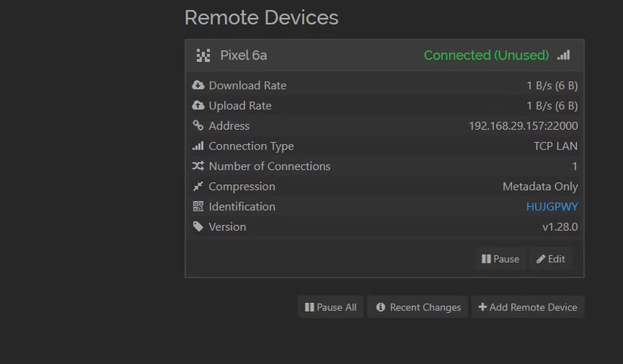623x364 pixels.
Task: Click the Upload Rate cloud icon
Action: (198, 106)
